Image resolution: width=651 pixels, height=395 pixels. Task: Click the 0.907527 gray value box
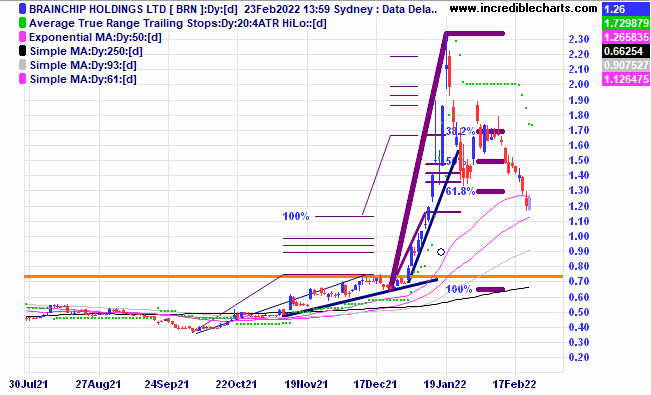[x=626, y=65]
